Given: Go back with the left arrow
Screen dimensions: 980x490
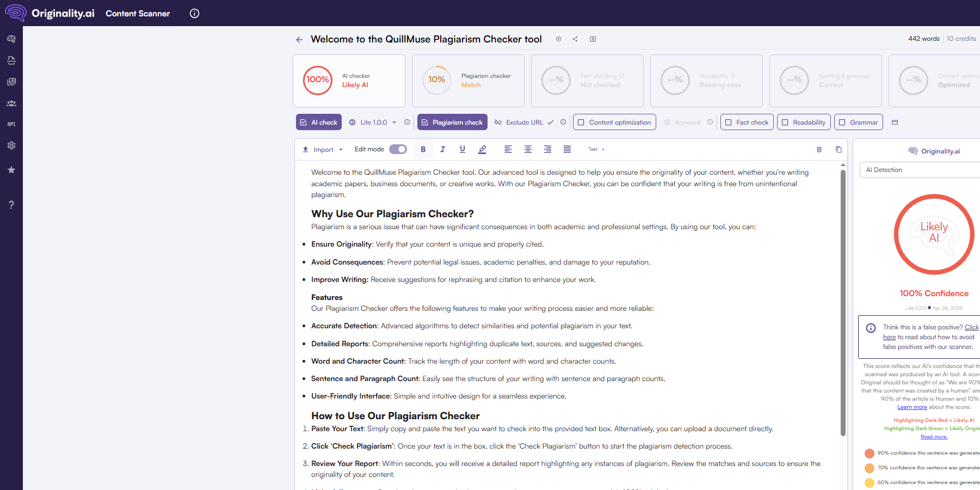Looking at the screenshot, I should pyautogui.click(x=299, y=40).
